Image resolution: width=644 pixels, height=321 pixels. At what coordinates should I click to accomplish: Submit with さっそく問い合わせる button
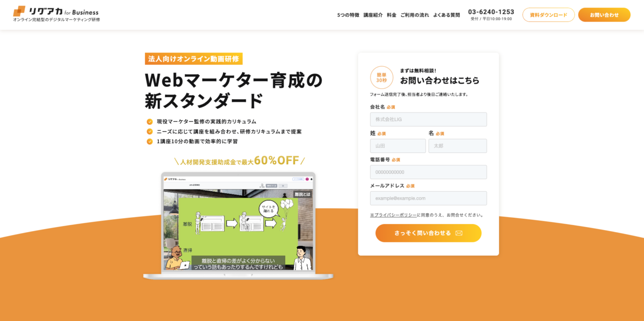coord(428,233)
